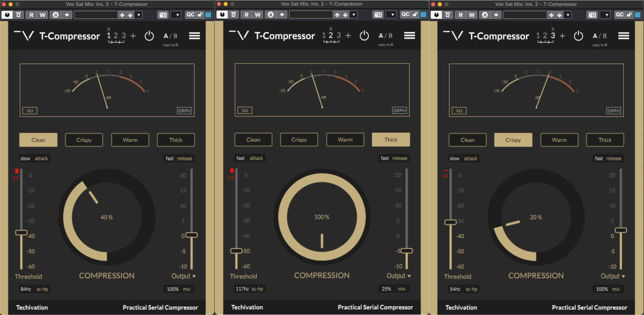Click the switch to A automation icon
Screen dimensions: 644x315
[55, 15]
